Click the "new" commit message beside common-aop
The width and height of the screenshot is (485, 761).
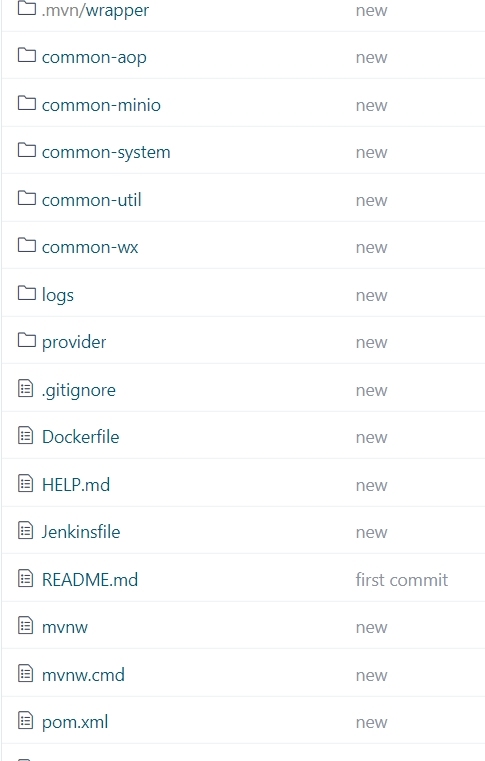[x=371, y=58]
